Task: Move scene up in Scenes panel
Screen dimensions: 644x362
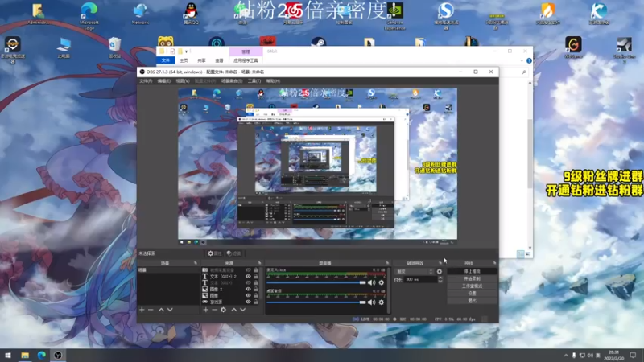Action: point(161,310)
